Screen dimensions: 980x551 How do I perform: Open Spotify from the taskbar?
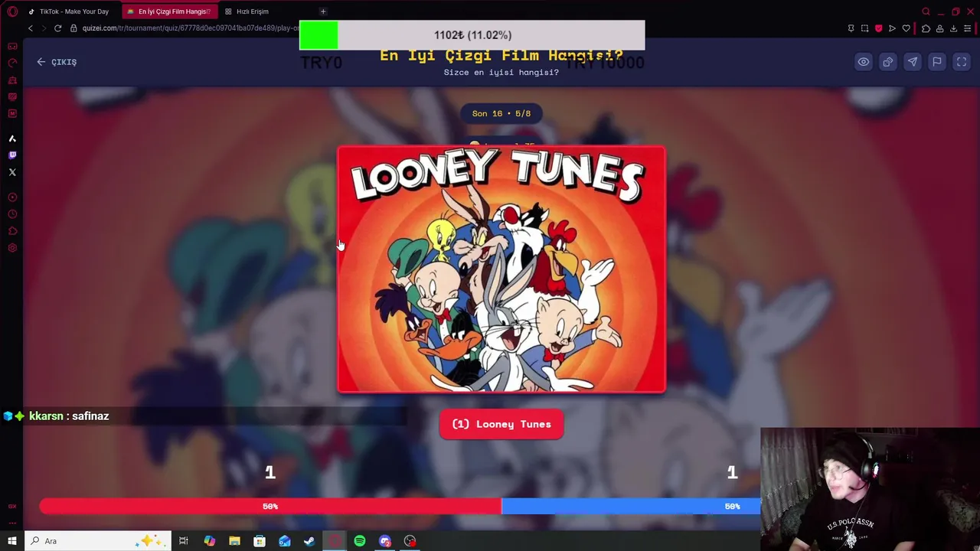tap(360, 541)
